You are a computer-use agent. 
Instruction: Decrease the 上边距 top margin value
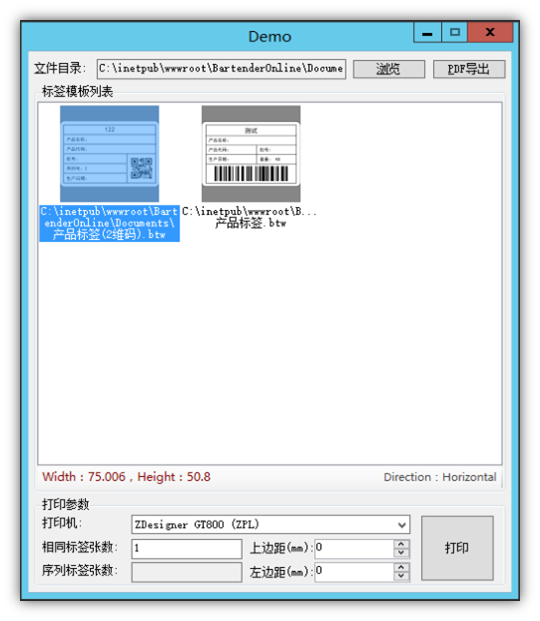[401, 553]
